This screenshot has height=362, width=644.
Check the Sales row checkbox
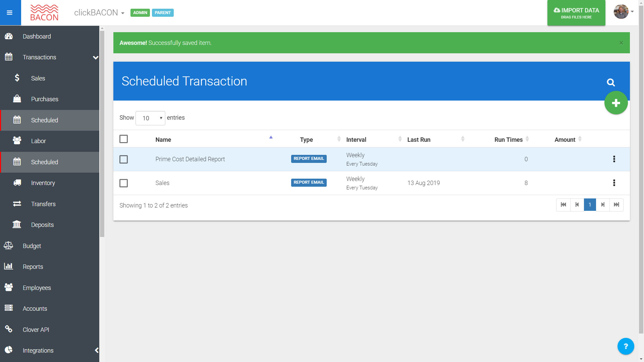coord(123,183)
